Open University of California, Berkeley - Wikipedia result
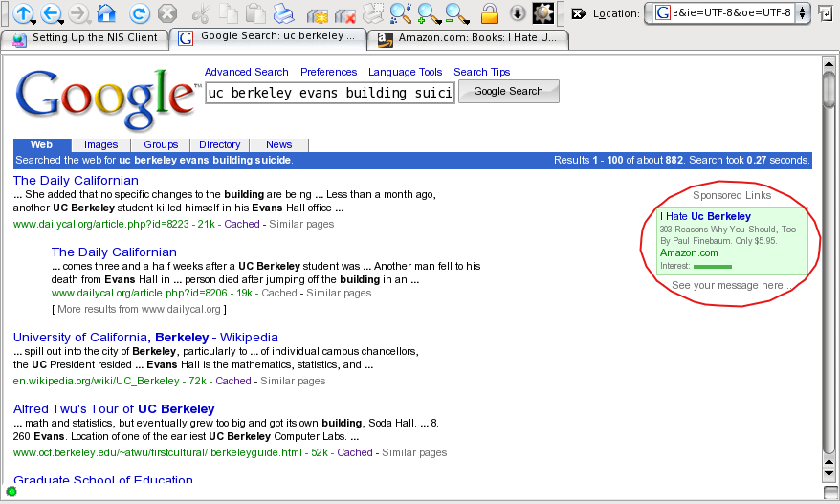This screenshot has height=504, width=840. pyautogui.click(x=145, y=338)
